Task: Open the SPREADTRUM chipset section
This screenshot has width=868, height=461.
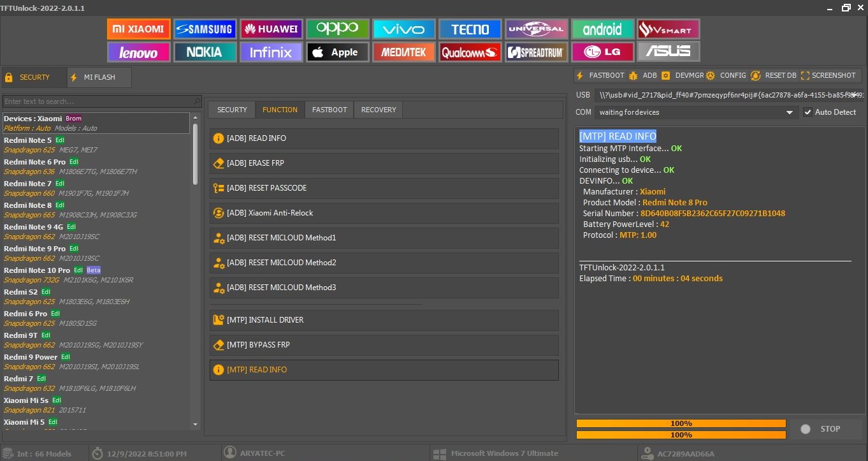Action: pos(537,52)
